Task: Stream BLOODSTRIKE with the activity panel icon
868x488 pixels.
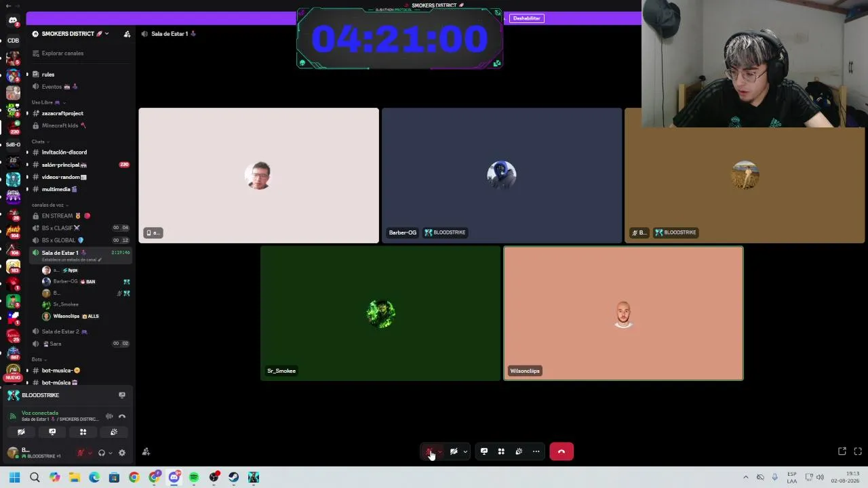Action: 122,395
